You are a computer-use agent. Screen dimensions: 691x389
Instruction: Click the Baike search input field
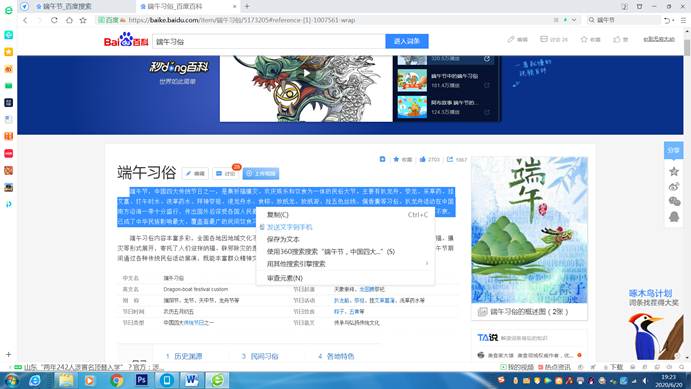269,41
